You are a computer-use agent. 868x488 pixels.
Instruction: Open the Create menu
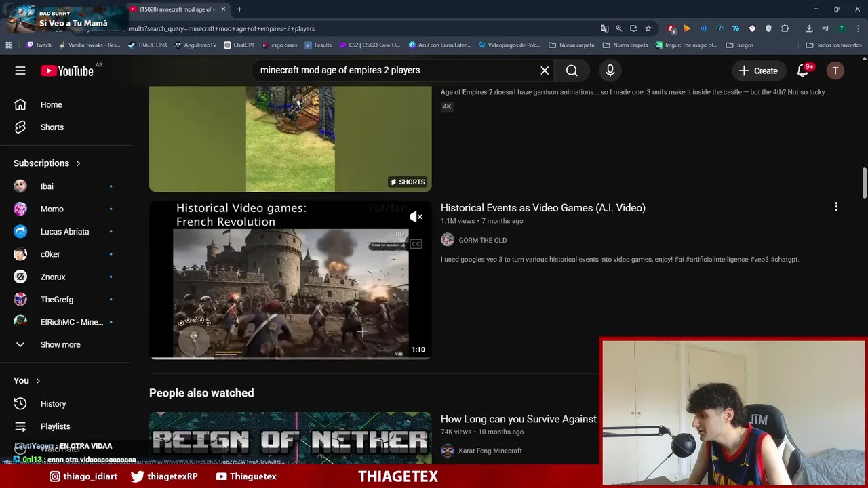(x=758, y=70)
